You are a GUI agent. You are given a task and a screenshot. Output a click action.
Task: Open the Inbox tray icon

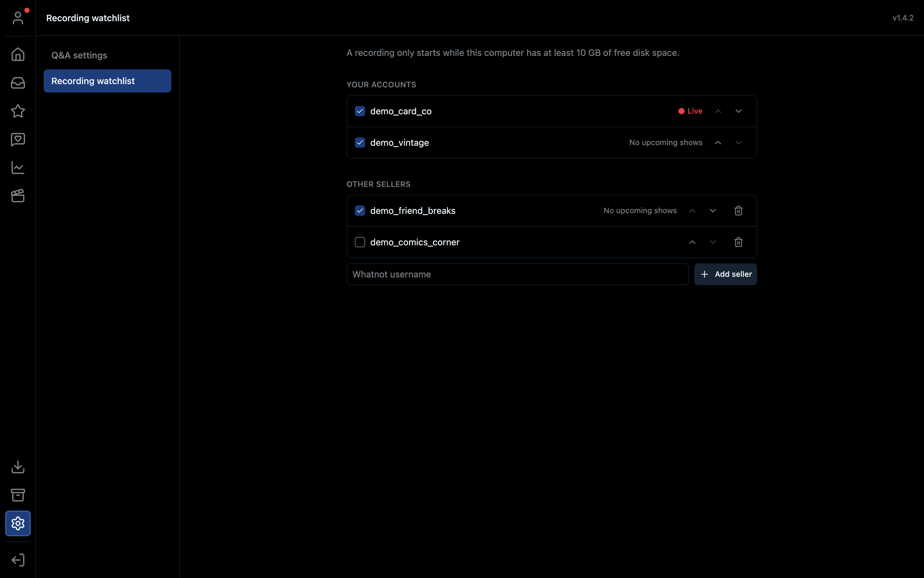[18, 83]
